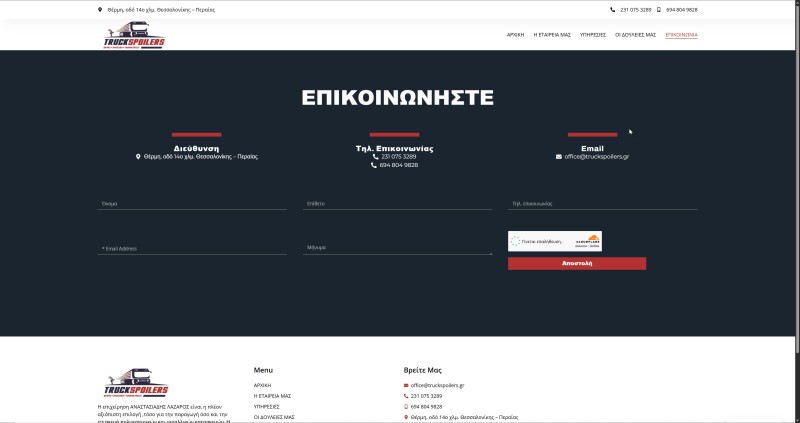Click footer phone 231 075 3289
800x423 pixels.
tap(426, 396)
